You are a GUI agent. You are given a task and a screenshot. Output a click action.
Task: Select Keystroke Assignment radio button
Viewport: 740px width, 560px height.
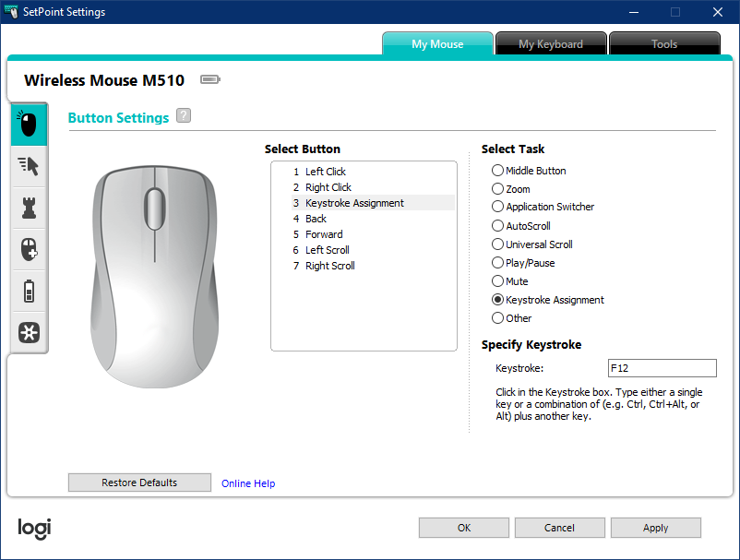point(497,300)
